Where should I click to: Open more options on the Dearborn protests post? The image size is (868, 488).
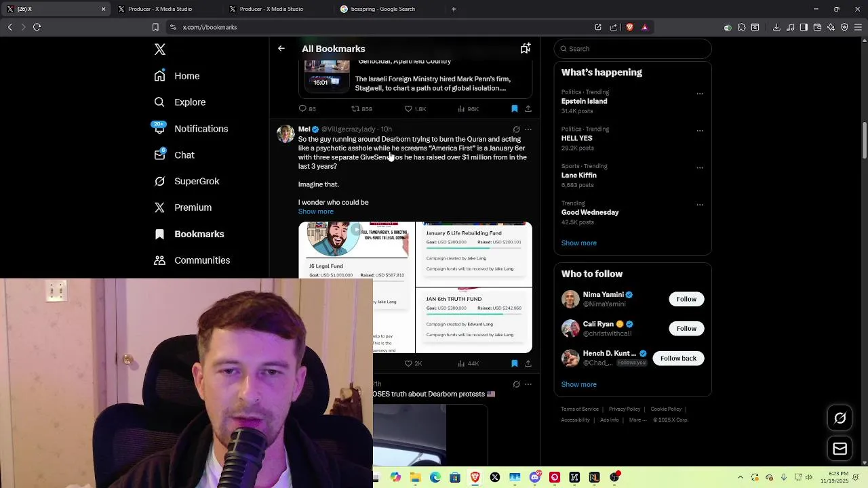pos(528,384)
